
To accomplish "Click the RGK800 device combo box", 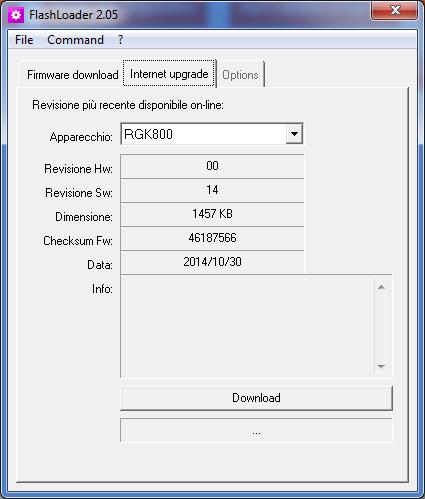I will pyautogui.click(x=212, y=134).
